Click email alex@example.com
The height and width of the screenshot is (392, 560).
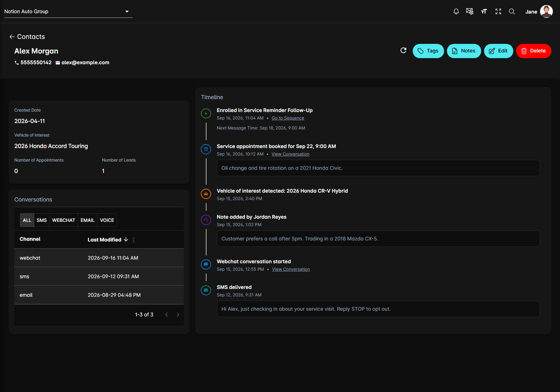point(85,62)
